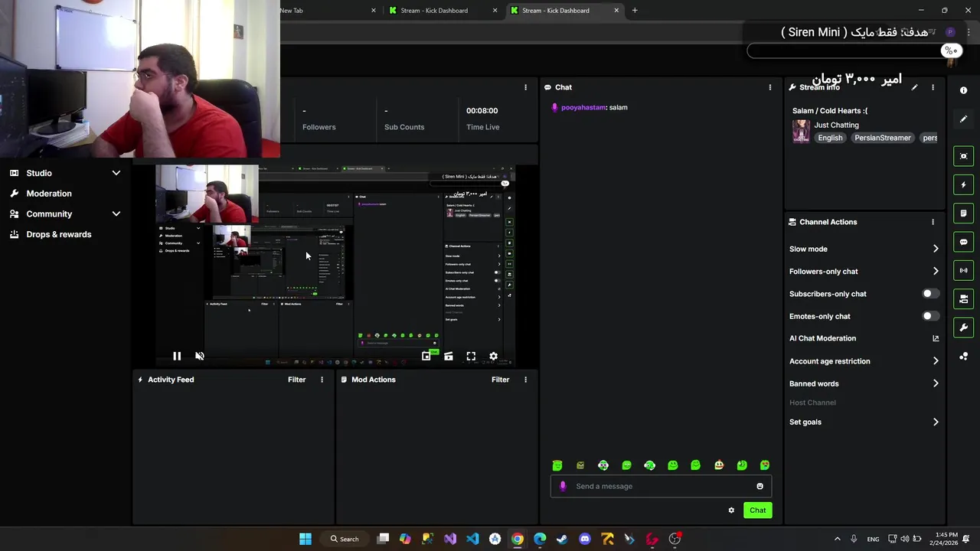Open Microsoft Edge from the taskbar

click(540, 539)
